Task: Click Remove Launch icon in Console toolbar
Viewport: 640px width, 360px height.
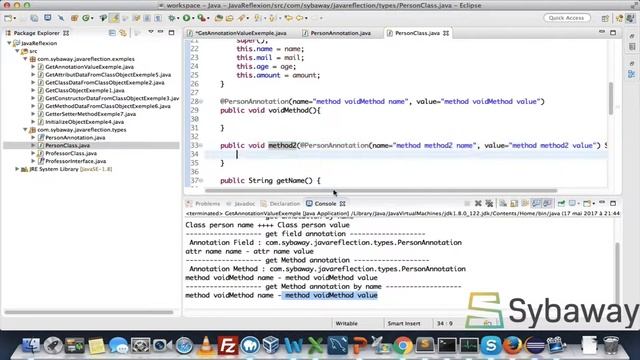Action: click(478, 203)
